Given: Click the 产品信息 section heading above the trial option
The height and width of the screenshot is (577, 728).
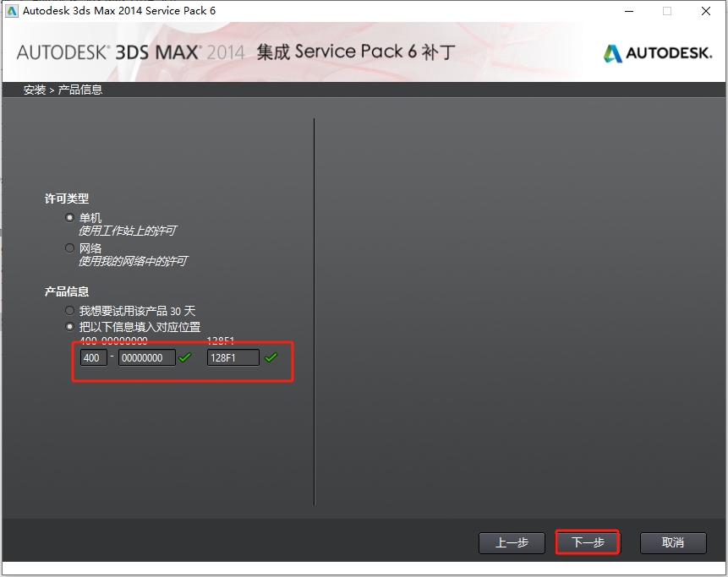Looking at the screenshot, I should (67, 291).
